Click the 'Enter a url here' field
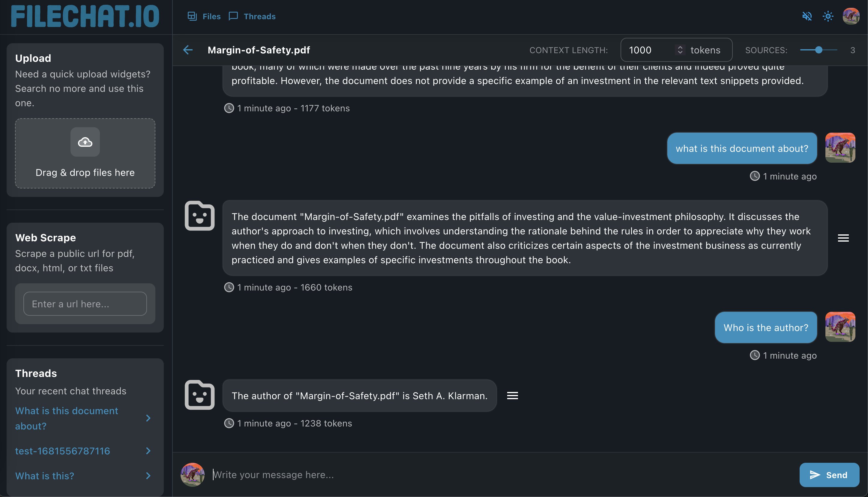The height and width of the screenshot is (497, 868). 85,303
